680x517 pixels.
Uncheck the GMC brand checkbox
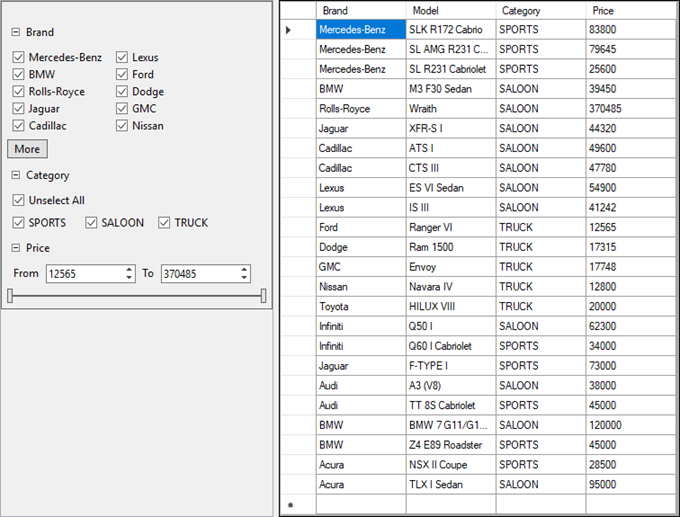pyautogui.click(x=122, y=108)
